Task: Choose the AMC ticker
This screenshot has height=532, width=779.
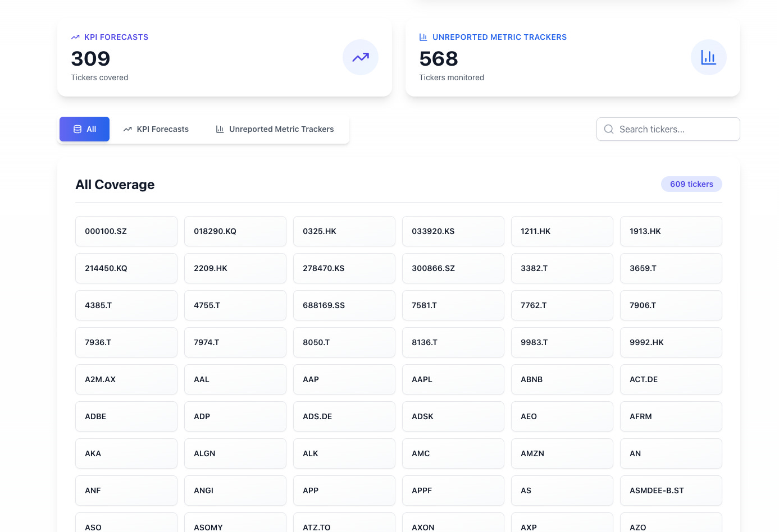Action: [x=453, y=453]
